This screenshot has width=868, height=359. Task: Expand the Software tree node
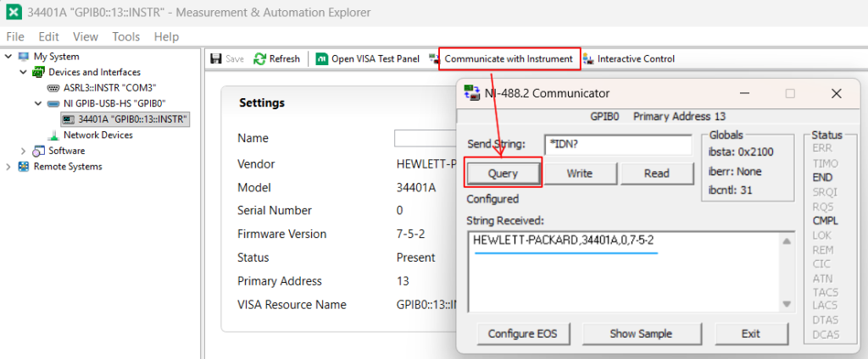point(23,151)
